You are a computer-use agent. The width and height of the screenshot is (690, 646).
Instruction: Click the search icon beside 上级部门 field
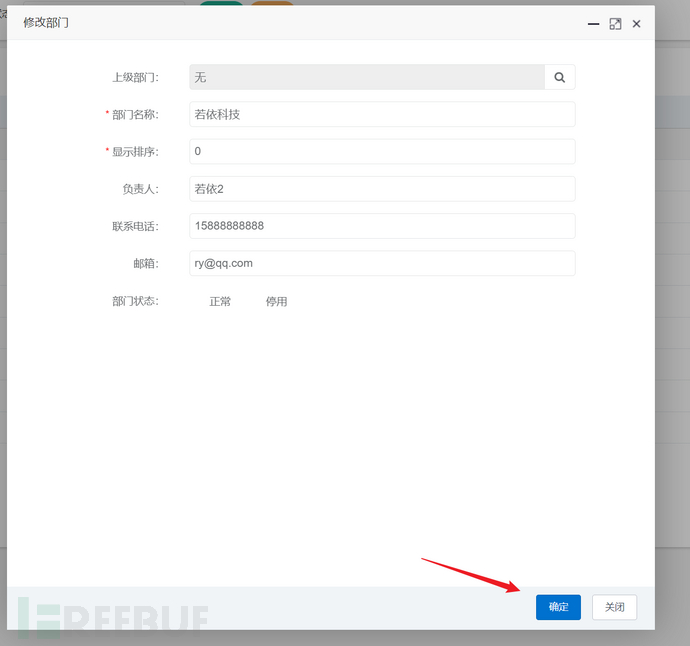pyautogui.click(x=559, y=77)
